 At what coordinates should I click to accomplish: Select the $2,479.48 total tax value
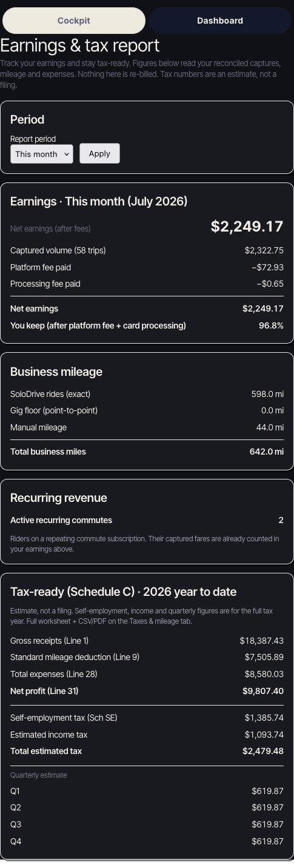[x=263, y=751]
